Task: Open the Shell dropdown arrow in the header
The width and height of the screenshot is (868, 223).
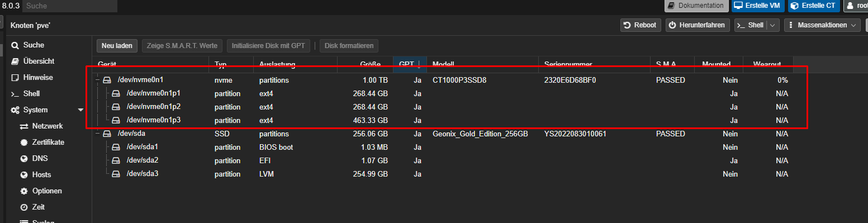Action: [x=773, y=25]
